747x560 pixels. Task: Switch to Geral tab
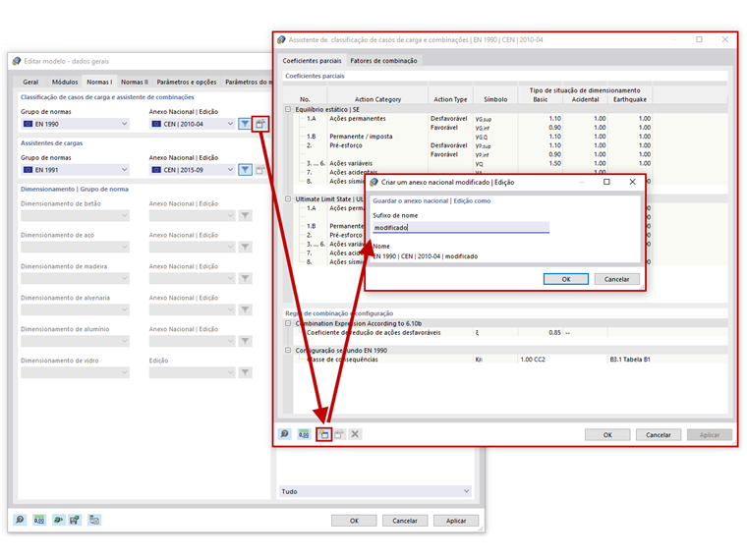30,82
